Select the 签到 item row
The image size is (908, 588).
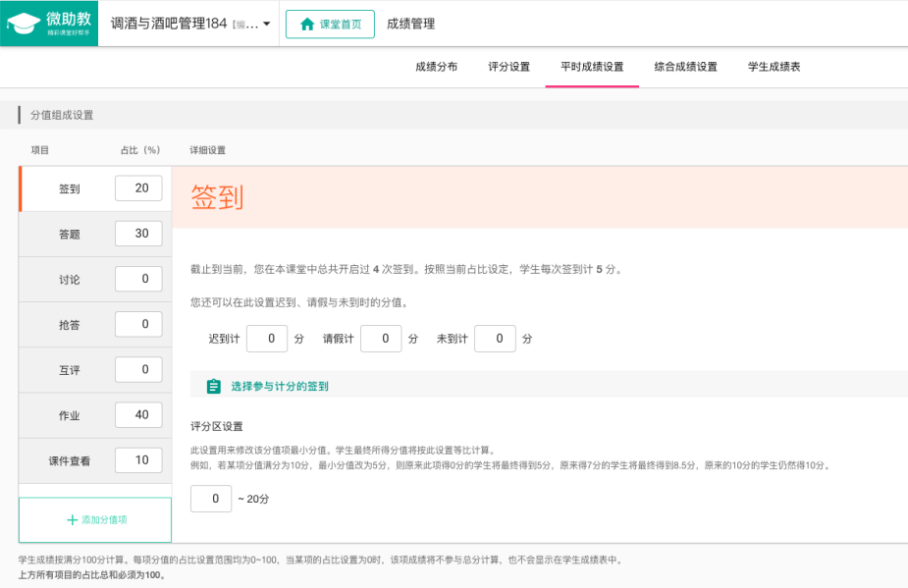(x=95, y=188)
